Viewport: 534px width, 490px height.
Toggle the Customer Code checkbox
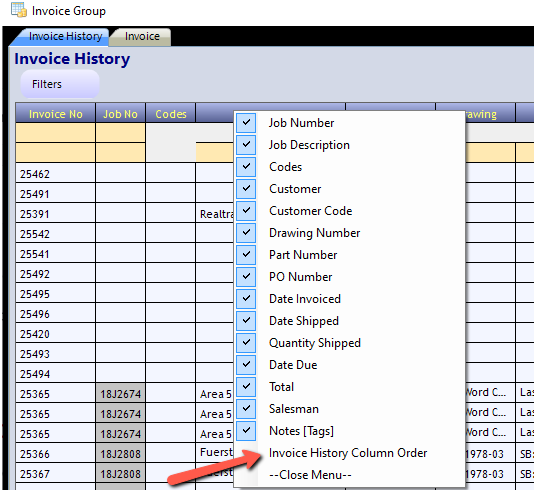point(246,211)
